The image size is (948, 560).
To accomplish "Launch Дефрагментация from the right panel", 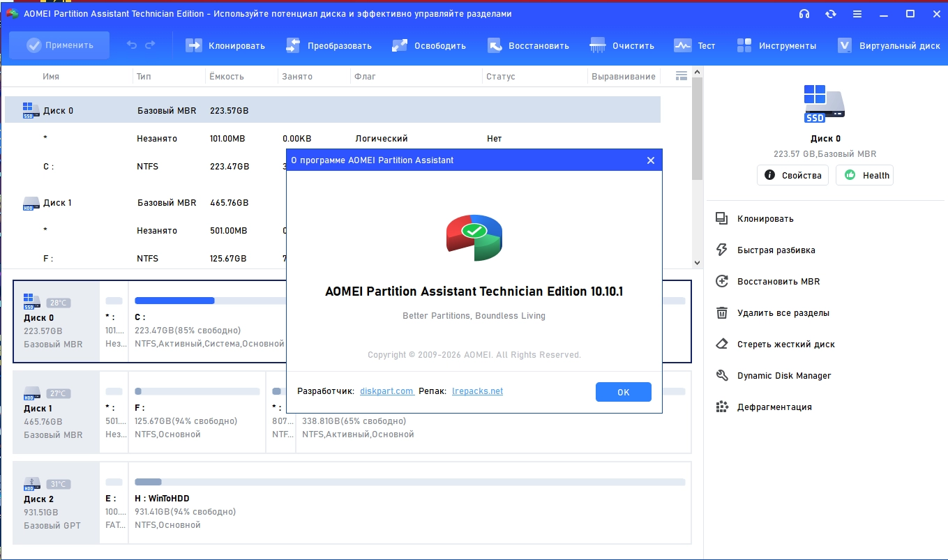I will point(774,407).
